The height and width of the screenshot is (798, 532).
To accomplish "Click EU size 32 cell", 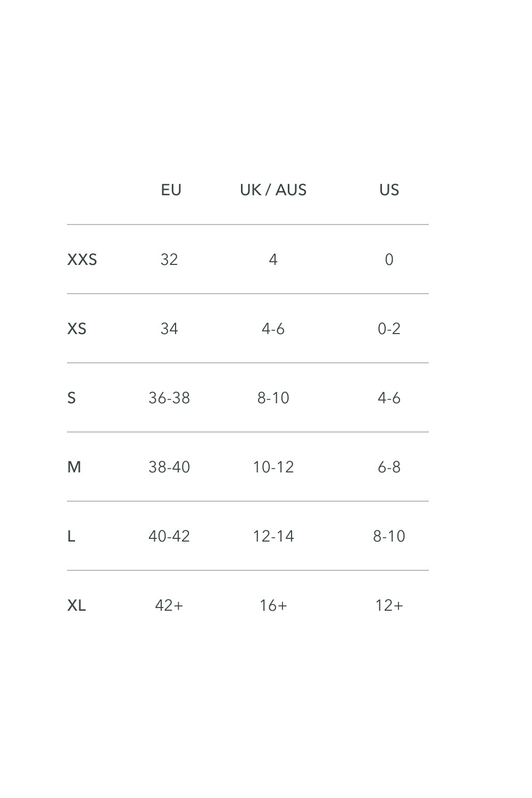I will pyautogui.click(x=169, y=260).
